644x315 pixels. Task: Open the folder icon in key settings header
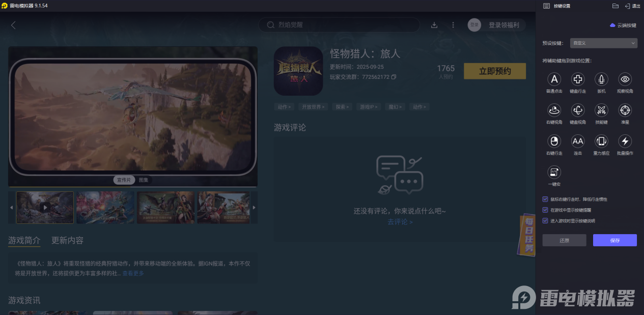[x=615, y=6]
